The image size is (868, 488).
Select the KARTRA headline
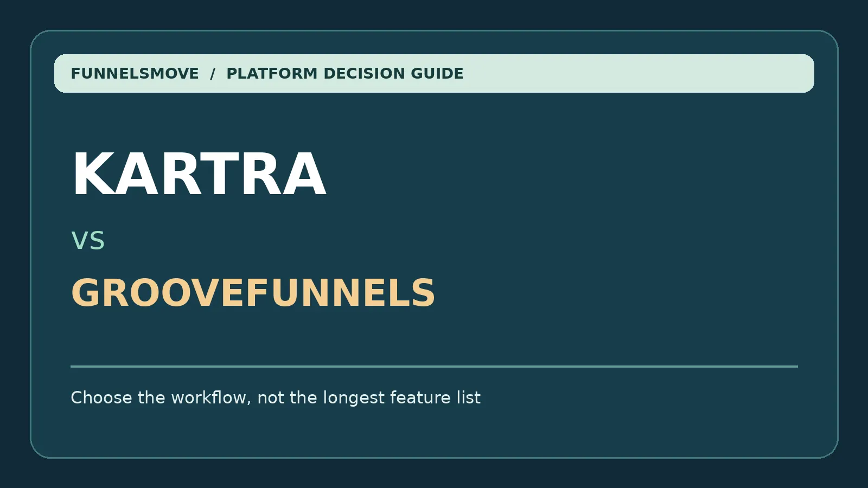[x=199, y=174]
